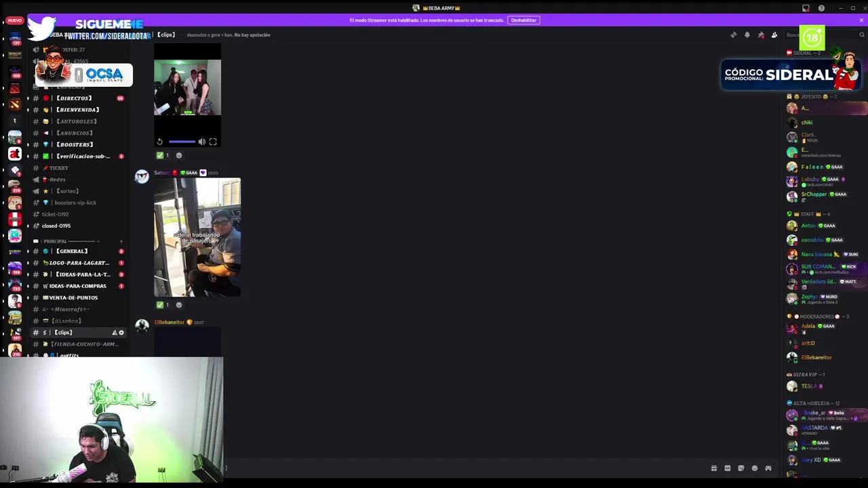Open the sticker picker icon
This screenshot has height=488, width=868.
point(741,468)
